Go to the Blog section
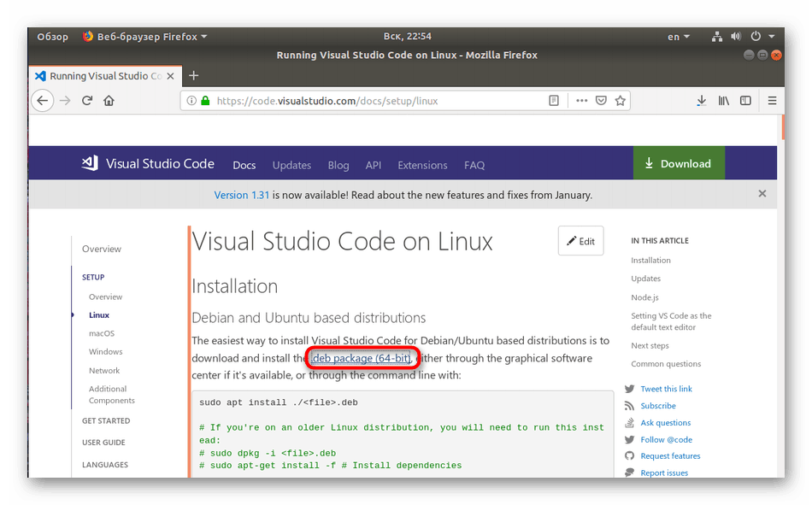 click(338, 165)
